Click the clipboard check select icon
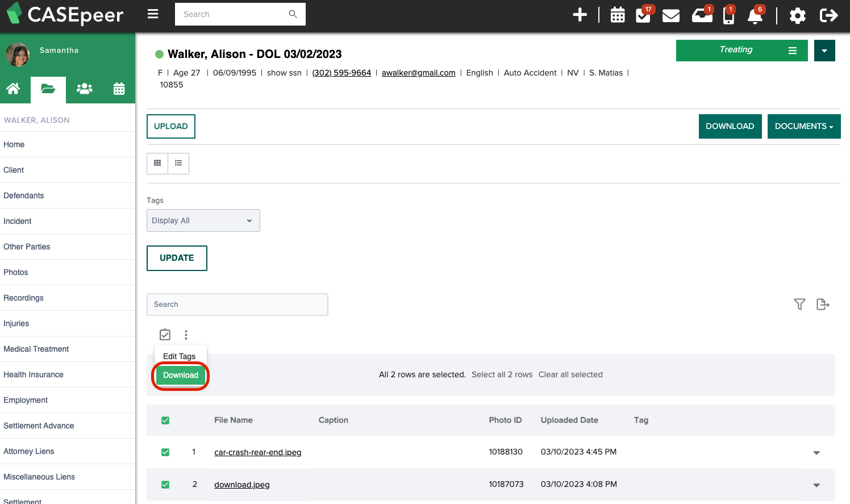 pyautogui.click(x=165, y=335)
